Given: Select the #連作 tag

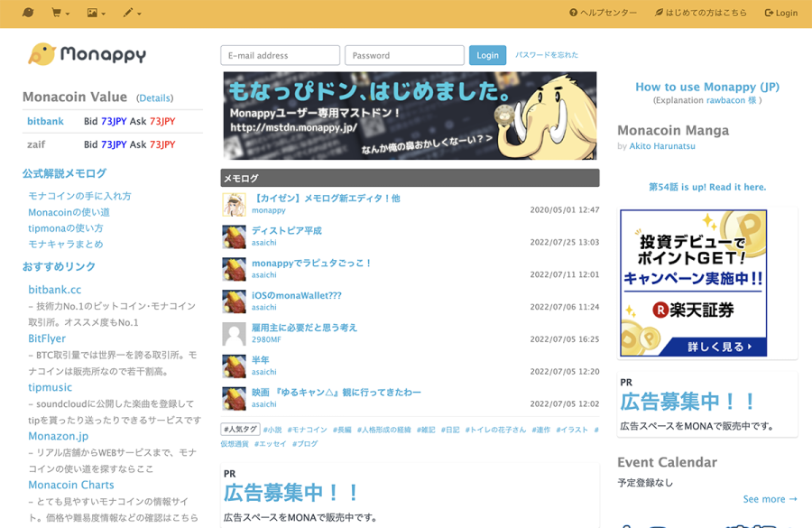Looking at the screenshot, I should click(540, 430).
